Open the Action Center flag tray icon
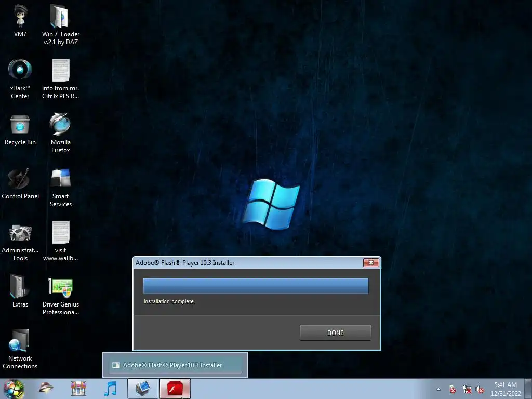Viewport: 532px width, 399px height. (x=453, y=389)
